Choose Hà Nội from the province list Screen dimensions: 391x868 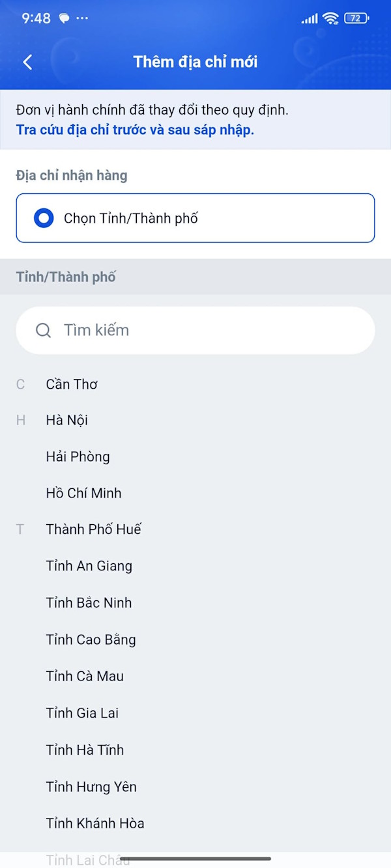66,420
